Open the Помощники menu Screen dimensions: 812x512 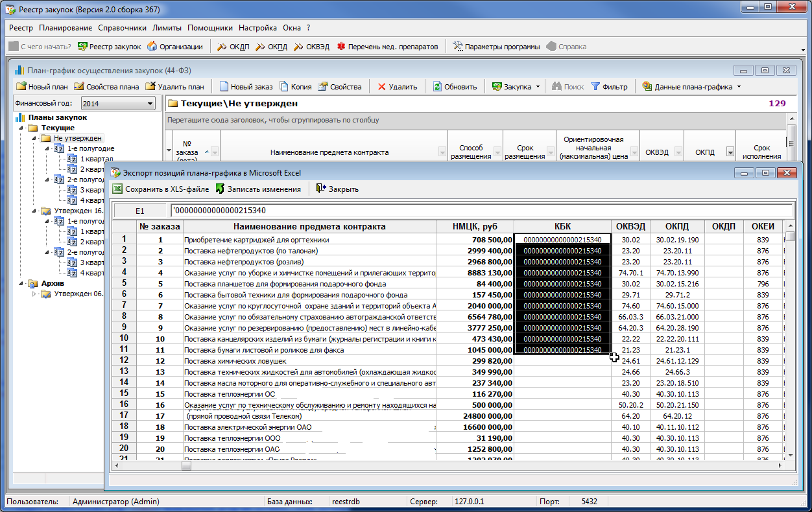tap(210, 28)
